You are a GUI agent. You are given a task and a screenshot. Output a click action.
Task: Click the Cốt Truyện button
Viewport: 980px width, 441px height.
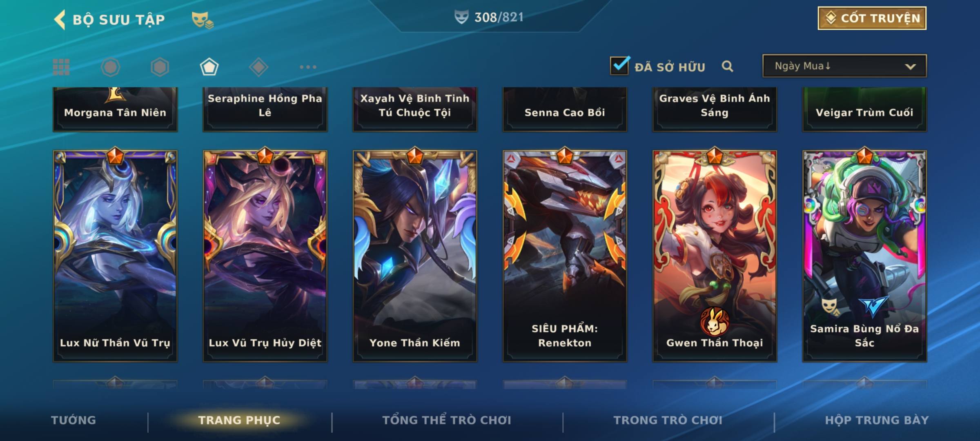click(x=872, y=18)
